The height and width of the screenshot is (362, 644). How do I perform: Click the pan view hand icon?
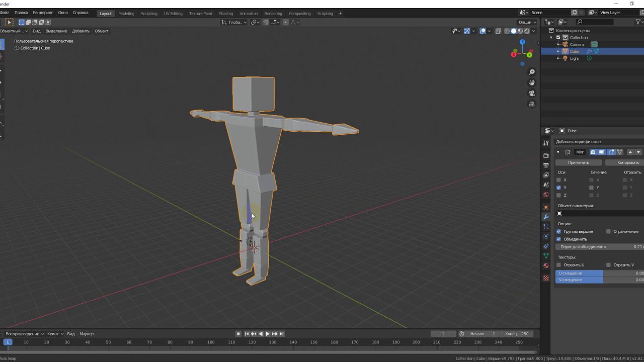pyautogui.click(x=532, y=82)
